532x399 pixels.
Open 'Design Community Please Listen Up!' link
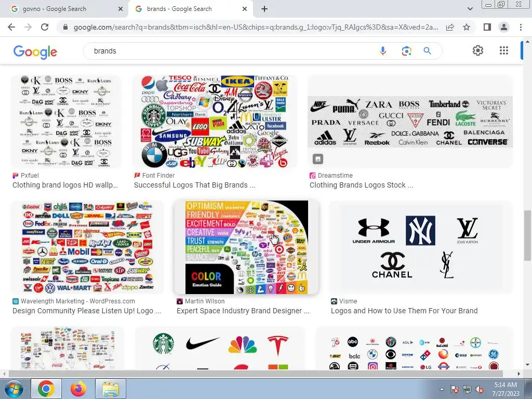click(x=87, y=311)
